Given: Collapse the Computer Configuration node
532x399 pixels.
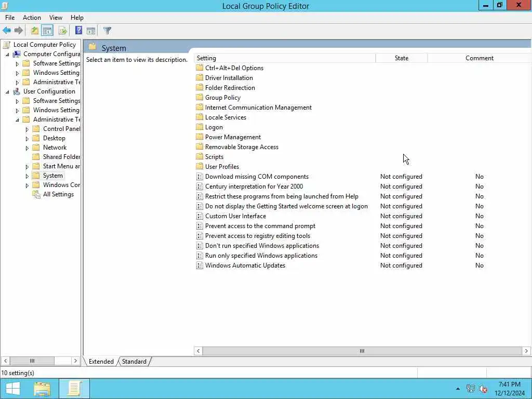Looking at the screenshot, I should point(7,54).
